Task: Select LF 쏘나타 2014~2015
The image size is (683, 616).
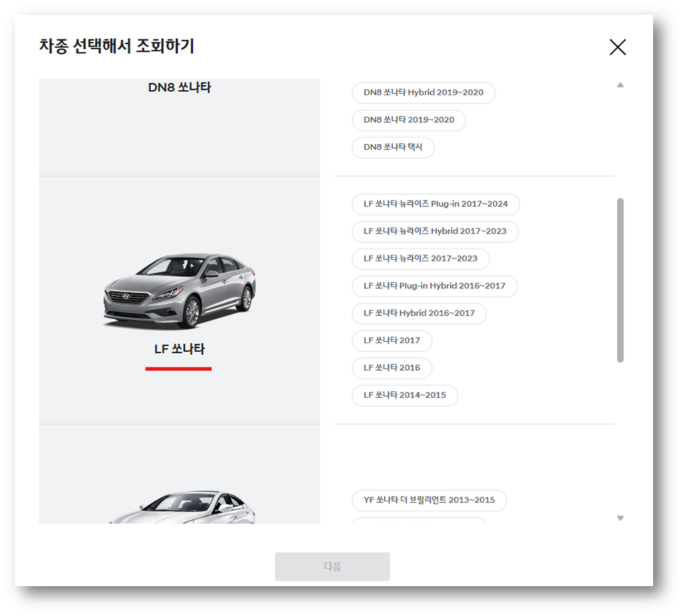Action: point(404,395)
